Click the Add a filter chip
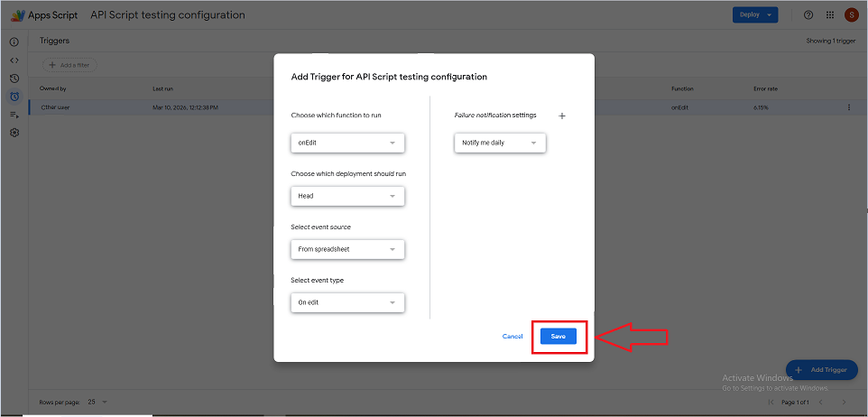This screenshot has width=868, height=417. click(x=69, y=65)
